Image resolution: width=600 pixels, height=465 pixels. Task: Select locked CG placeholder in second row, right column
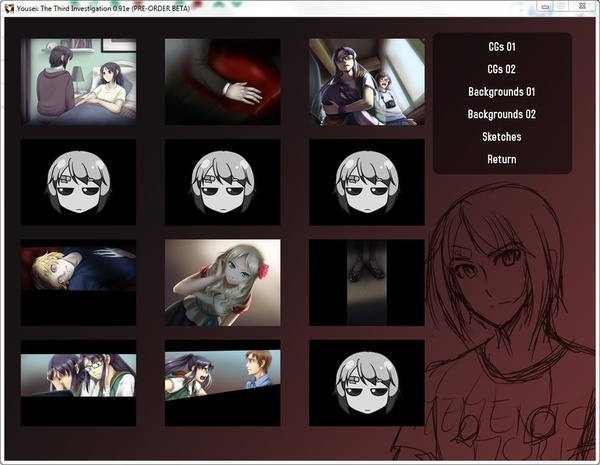click(367, 182)
